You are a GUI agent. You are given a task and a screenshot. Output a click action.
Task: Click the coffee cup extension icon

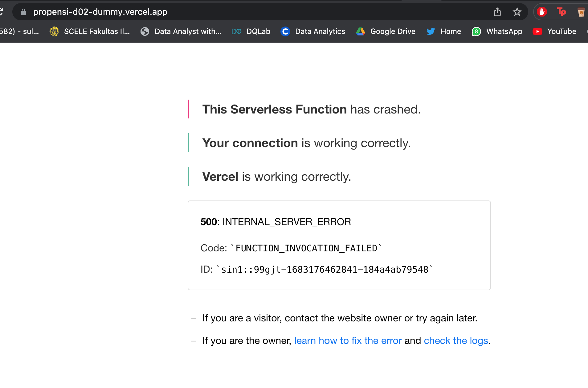[x=581, y=12]
